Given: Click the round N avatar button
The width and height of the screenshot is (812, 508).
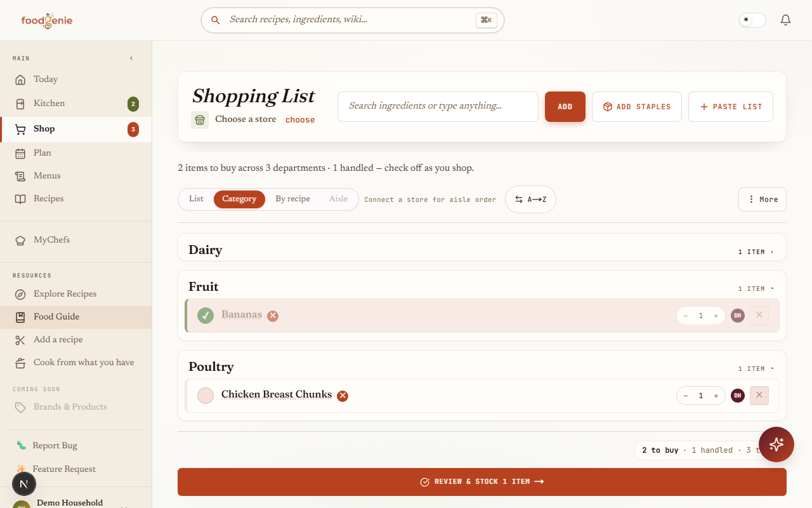Looking at the screenshot, I should pos(24,485).
